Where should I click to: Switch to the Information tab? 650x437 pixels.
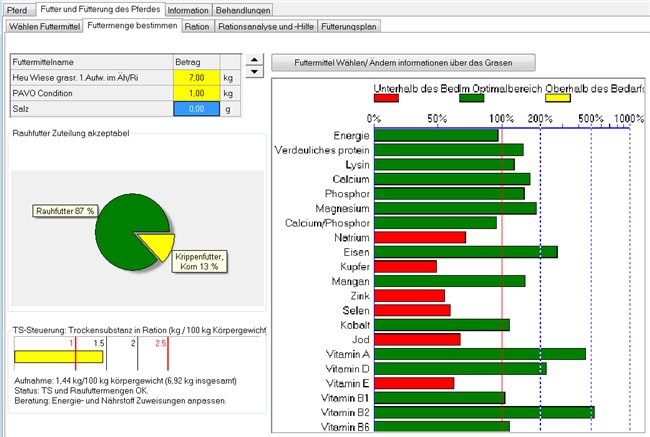click(188, 10)
